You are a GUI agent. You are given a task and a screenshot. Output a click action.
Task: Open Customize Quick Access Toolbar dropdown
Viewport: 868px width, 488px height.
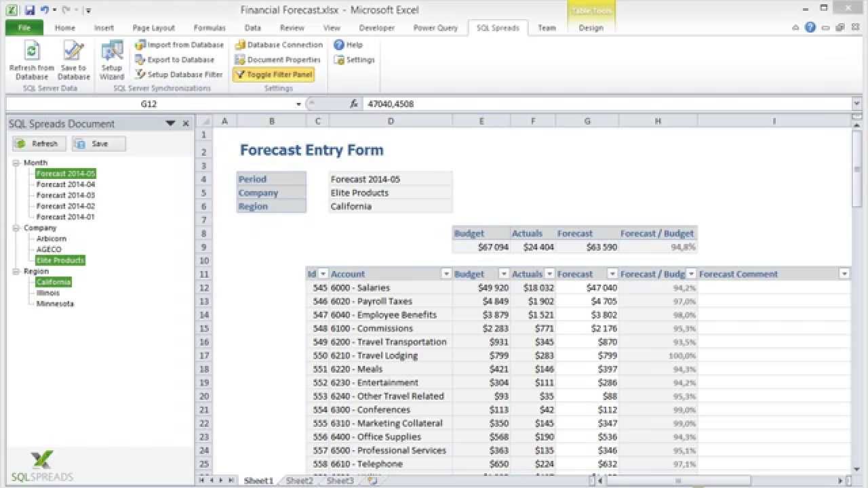(88, 11)
